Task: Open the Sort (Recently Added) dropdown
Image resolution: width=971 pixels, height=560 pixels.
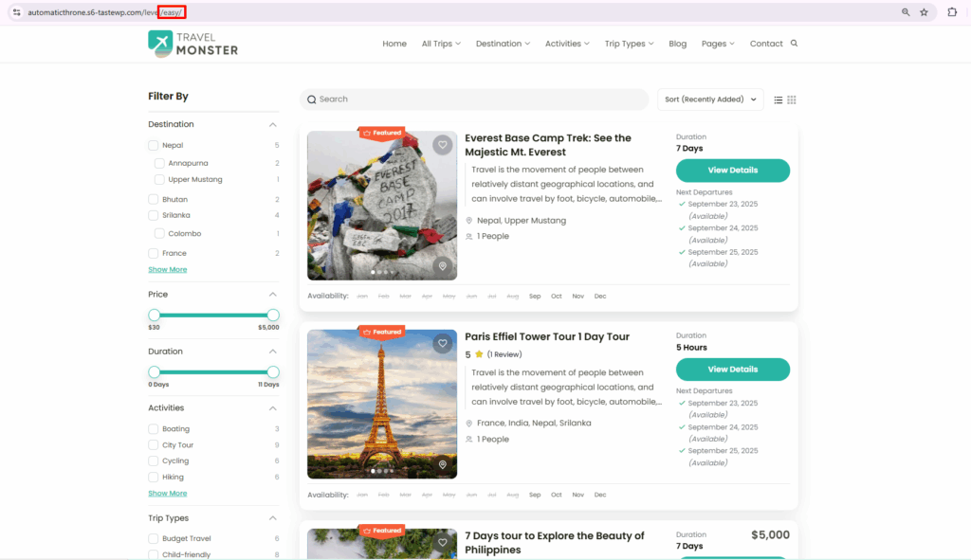Action: (710, 99)
